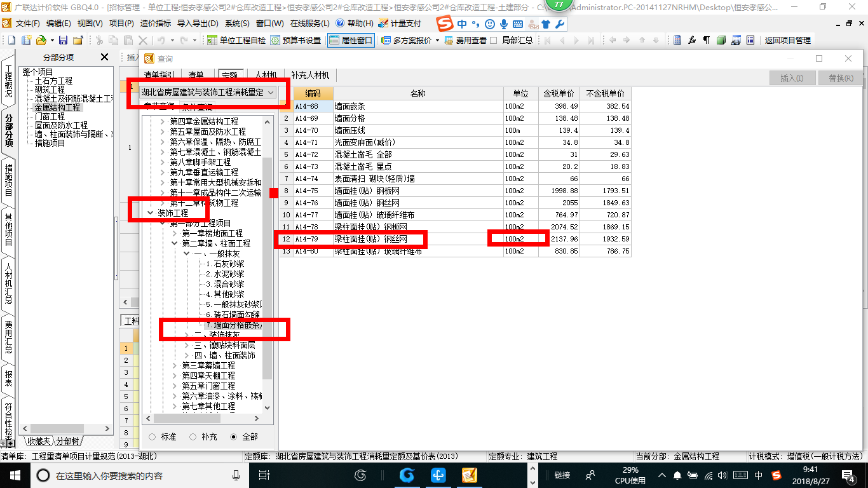Viewport: 868px width, 488px height.
Task: Click the list-sheet icon beside 返回项目管理
Action: coord(750,40)
